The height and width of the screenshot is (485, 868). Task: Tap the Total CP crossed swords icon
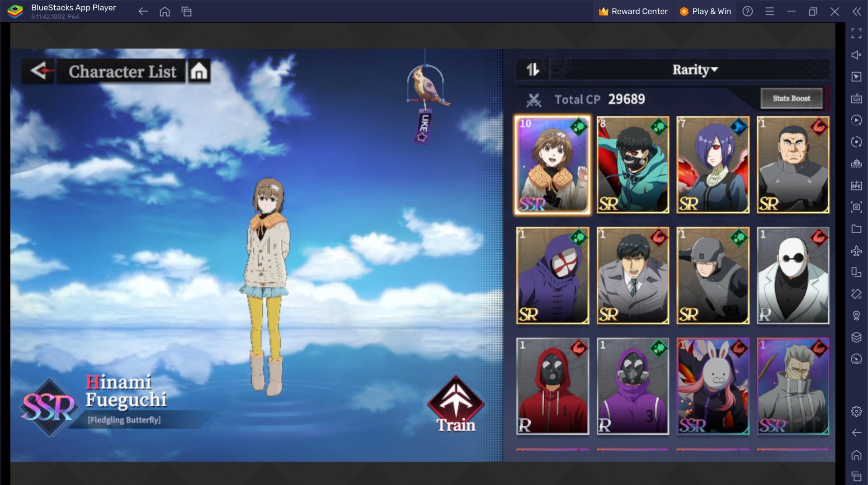tap(533, 100)
